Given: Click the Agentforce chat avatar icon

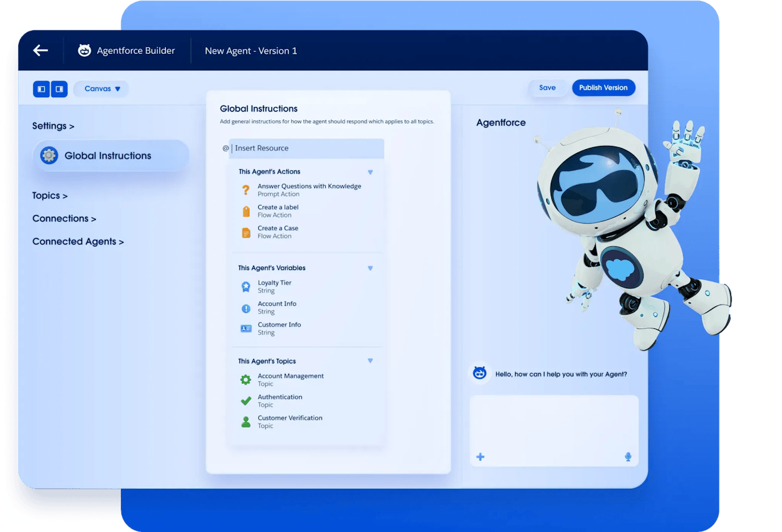Looking at the screenshot, I should tap(479, 373).
